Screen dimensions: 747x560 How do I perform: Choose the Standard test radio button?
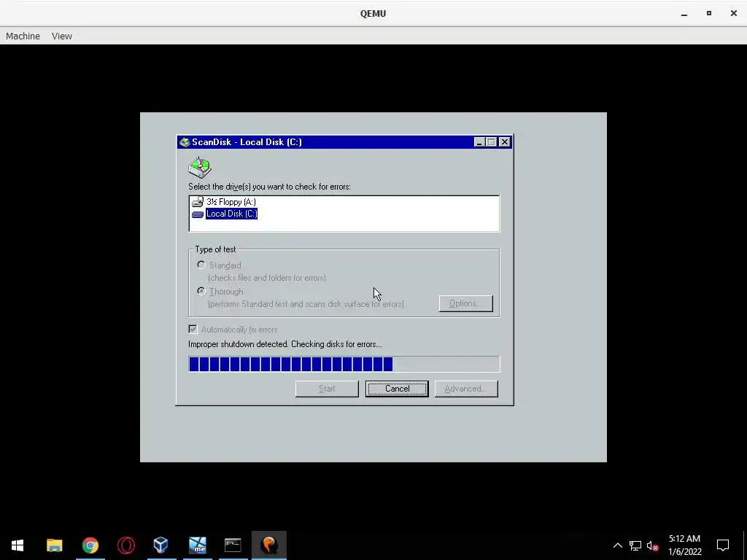[x=201, y=265]
